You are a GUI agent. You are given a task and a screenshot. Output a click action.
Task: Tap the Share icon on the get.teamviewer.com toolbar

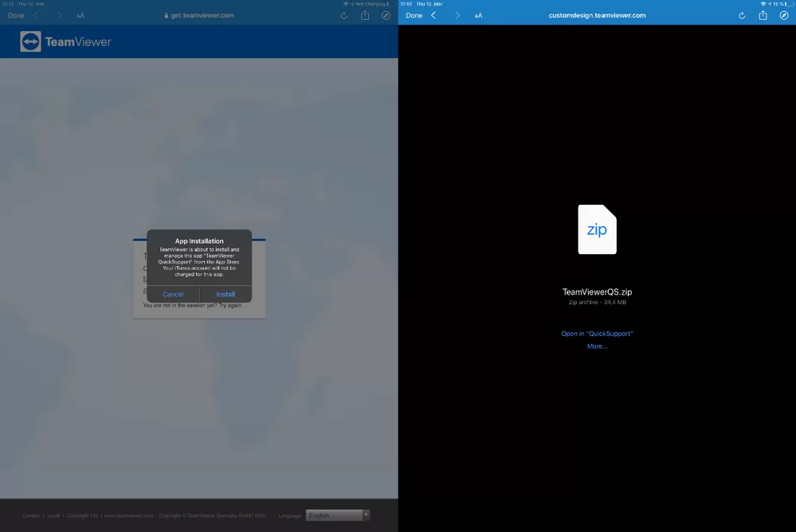pos(365,14)
